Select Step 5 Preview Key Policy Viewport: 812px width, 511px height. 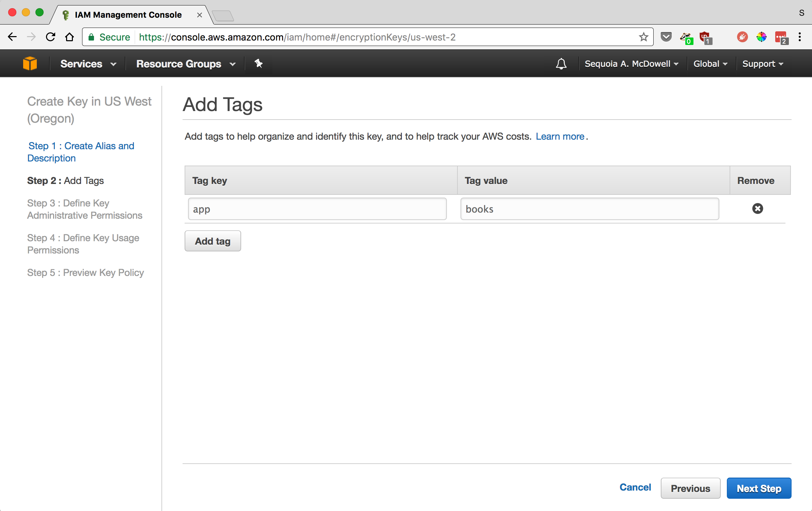pos(85,273)
